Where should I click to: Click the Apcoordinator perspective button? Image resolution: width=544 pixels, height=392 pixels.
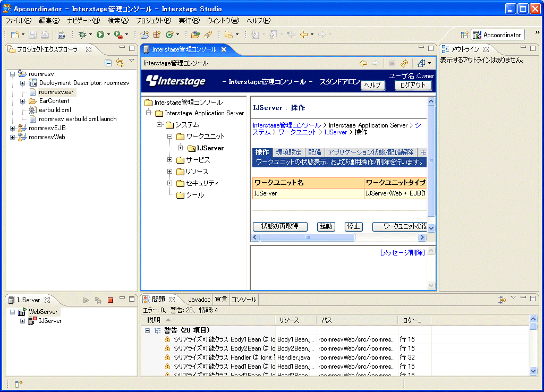498,35
